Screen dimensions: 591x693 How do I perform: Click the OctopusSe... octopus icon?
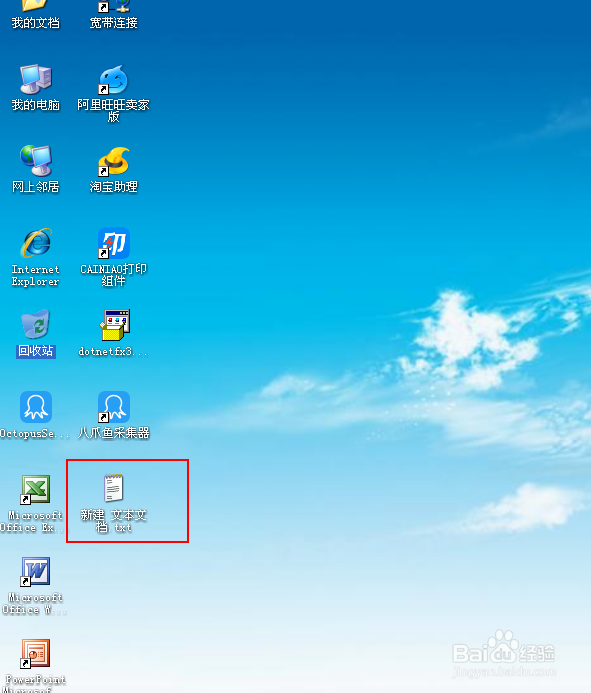tap(36, 407)
